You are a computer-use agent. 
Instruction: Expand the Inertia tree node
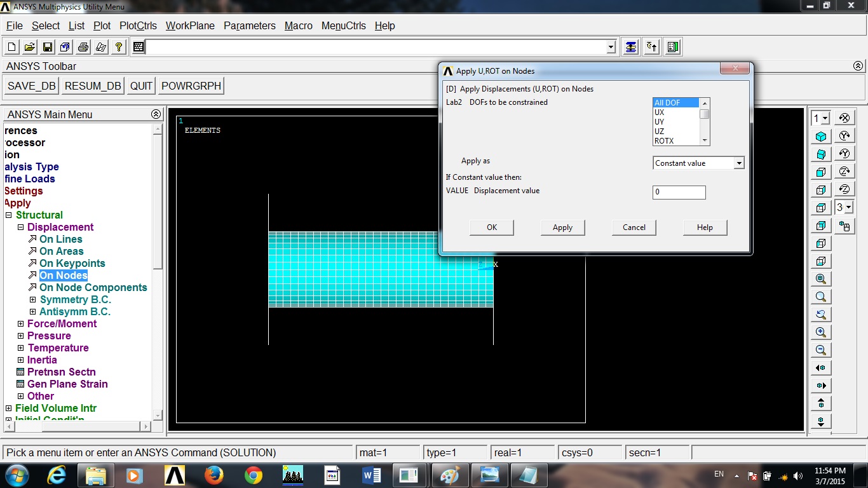[20, 360]
